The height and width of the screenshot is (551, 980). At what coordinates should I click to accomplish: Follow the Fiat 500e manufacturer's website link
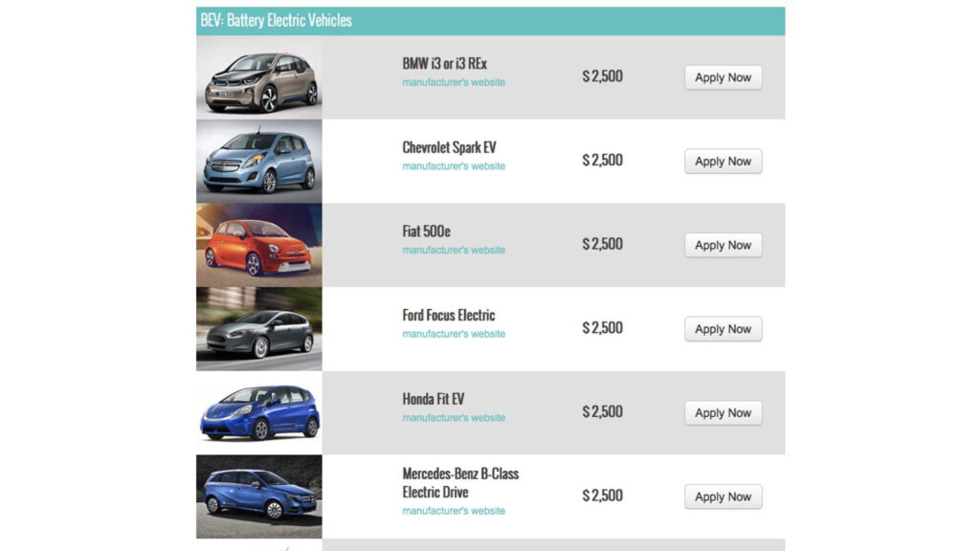(x=454, y=251)
